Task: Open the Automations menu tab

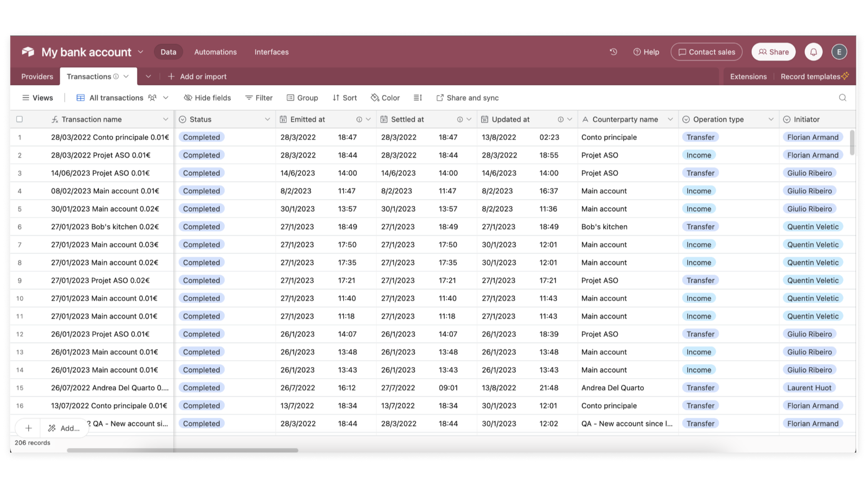Action: point(215,52)
